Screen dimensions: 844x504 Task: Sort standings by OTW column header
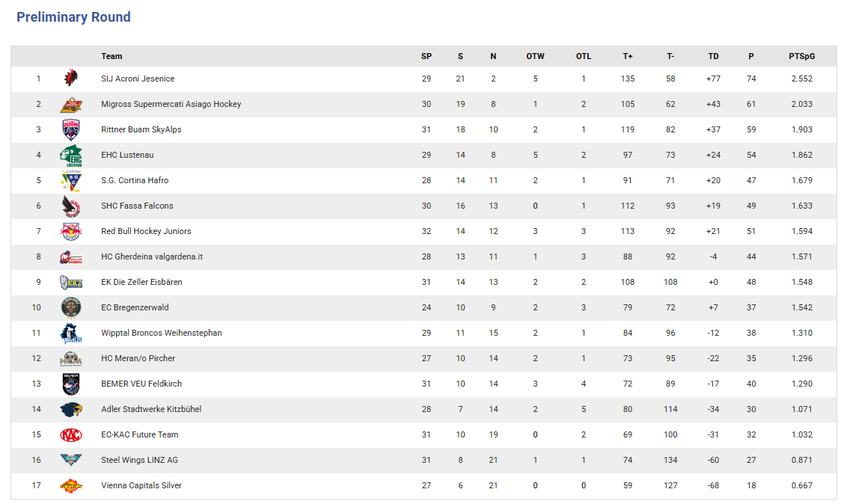[x=535, y=56]
